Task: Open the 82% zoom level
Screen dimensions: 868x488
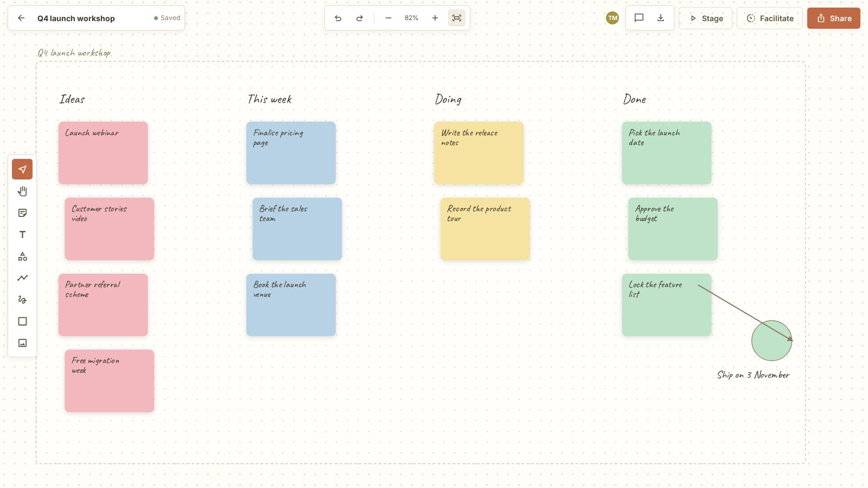Action: tap(411, 18)
